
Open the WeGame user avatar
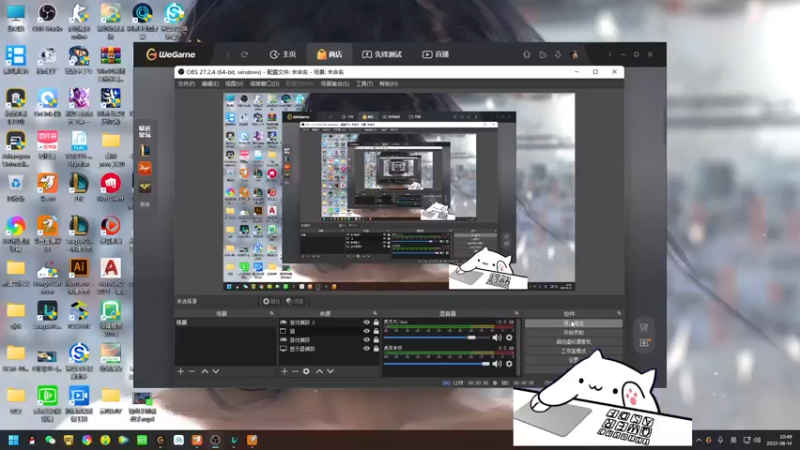click(x=574, y=55)
